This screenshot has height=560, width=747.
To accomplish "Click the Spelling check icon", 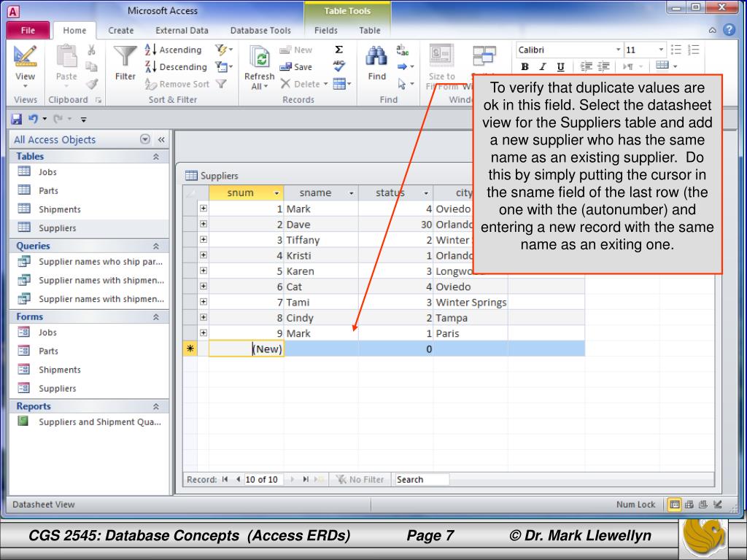I will pyautogui.click(x=338, y=66).
